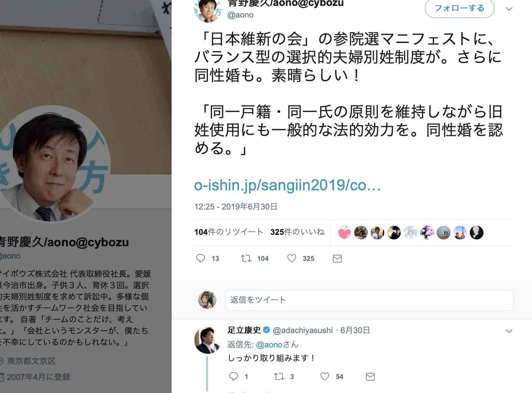Send main tweet via direct message envelope
The width and height of the screenshot is (532, 393).
pyautogui.click(x=337, y=259)
